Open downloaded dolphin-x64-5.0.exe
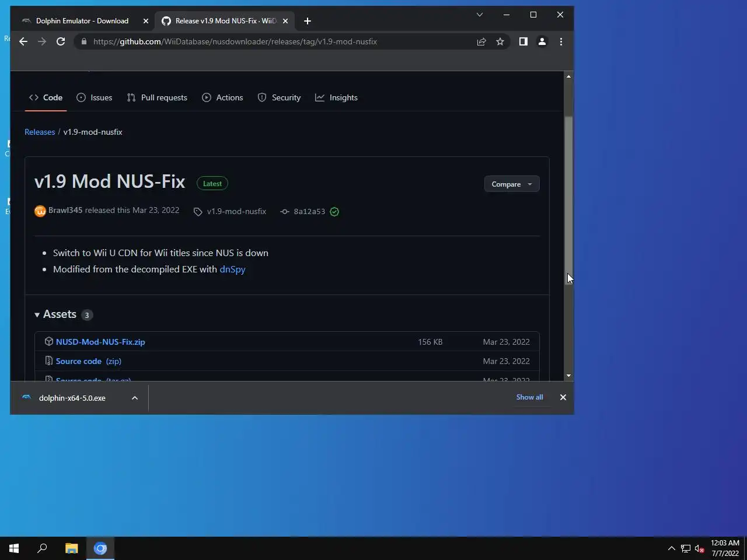 [x=72, y=398]
